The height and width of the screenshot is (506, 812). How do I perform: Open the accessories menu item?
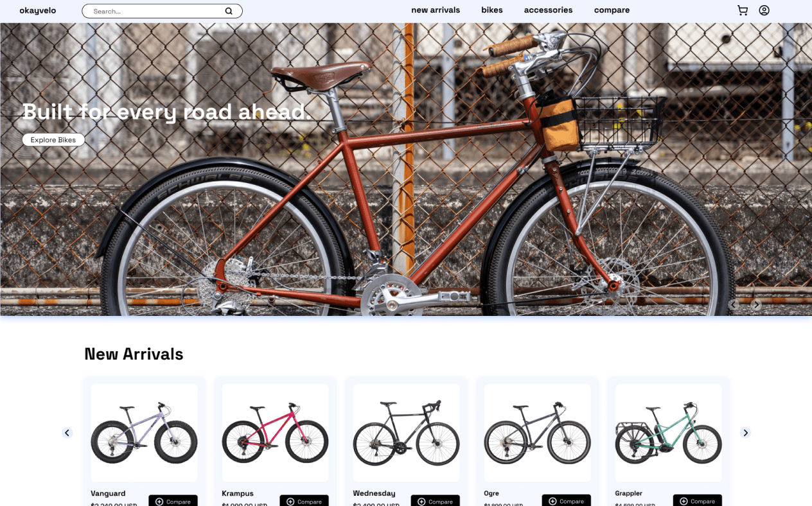pyautogui.click(x=548, y=10)
